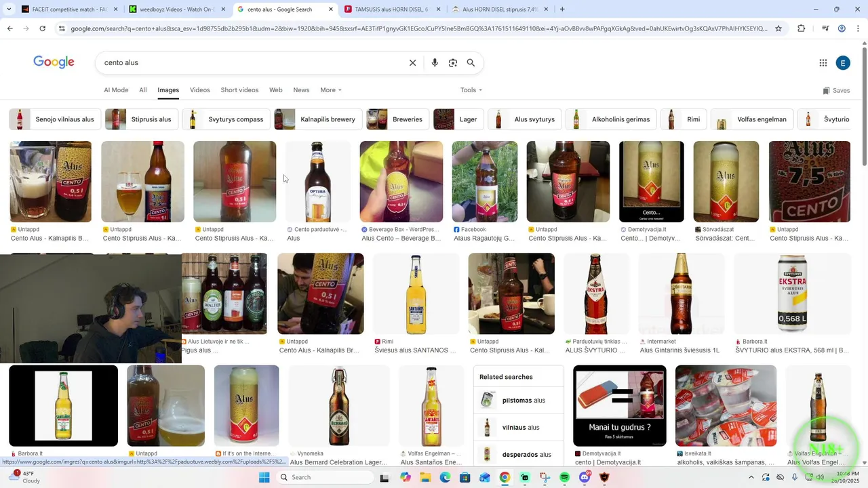Screen dimensions: 868x488
Task: Show hidden system tray icons chevron
Action: [x=751, y=477]
